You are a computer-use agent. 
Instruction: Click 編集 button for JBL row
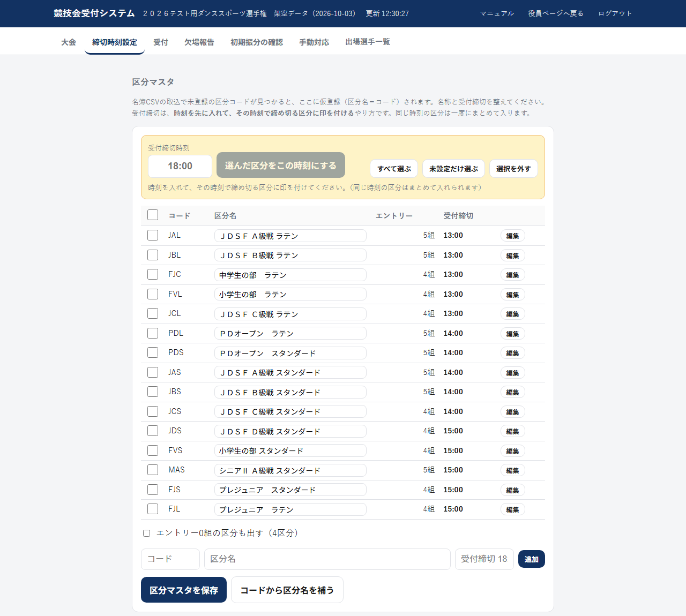513,256
